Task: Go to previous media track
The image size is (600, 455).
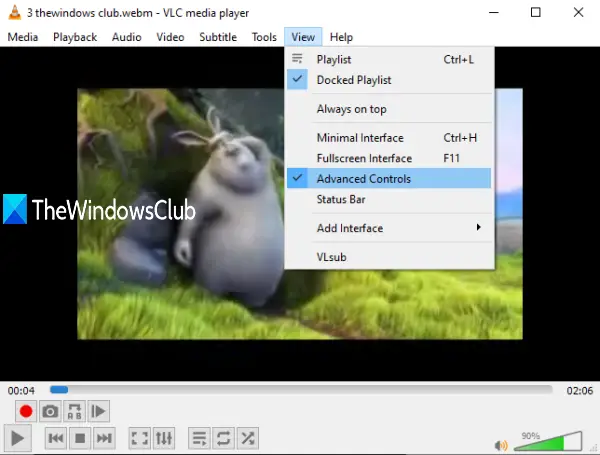Action: pos(56,438)
